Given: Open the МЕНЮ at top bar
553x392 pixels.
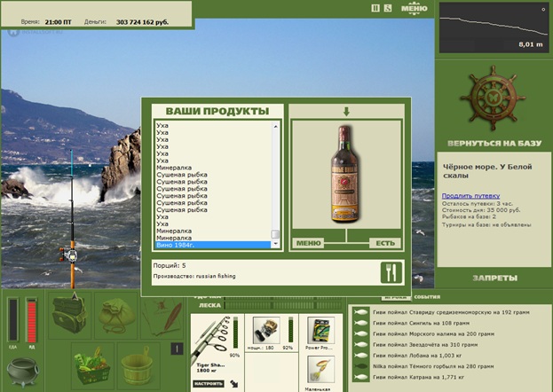Looking at the screenshot, I should [414, 9].
